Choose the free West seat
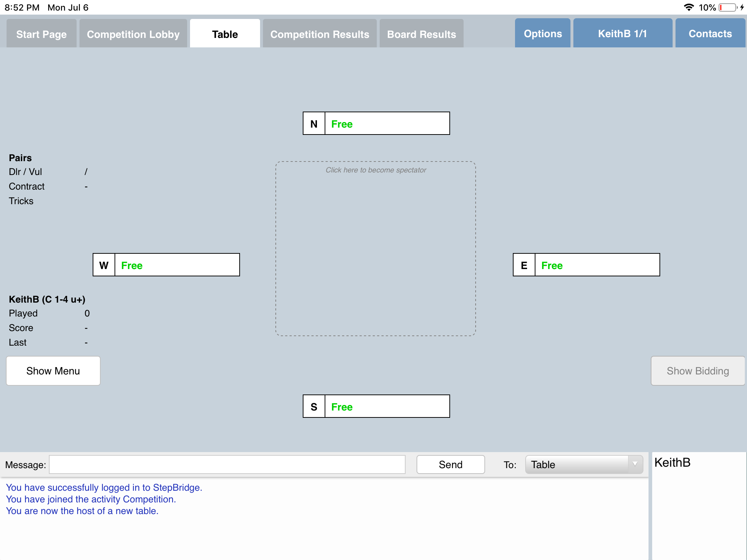 pyautogui.click(x=177, y=265)
